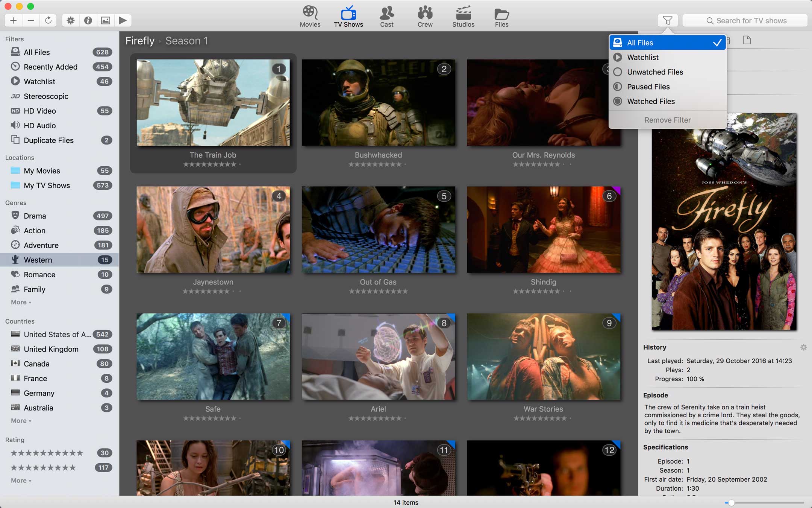The image size is (812, 508).
Task: Select the Family genre
Action: pyautogui.click(x=59, y=289)
